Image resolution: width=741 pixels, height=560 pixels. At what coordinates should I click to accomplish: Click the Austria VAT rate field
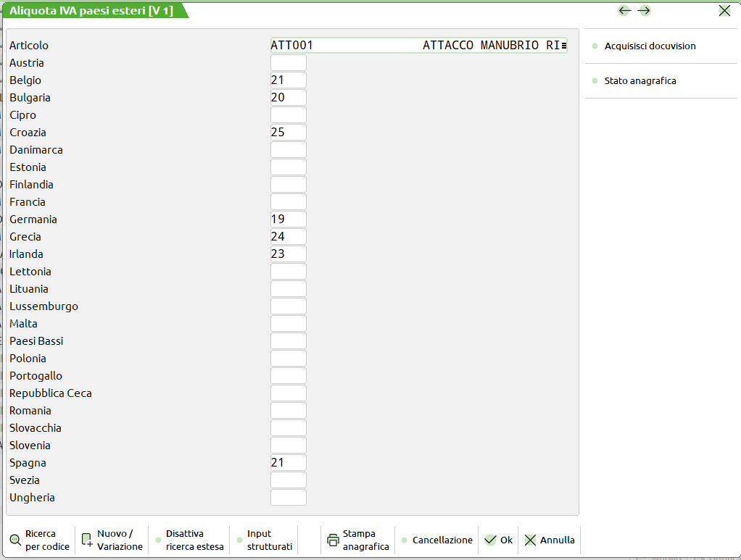288,63
